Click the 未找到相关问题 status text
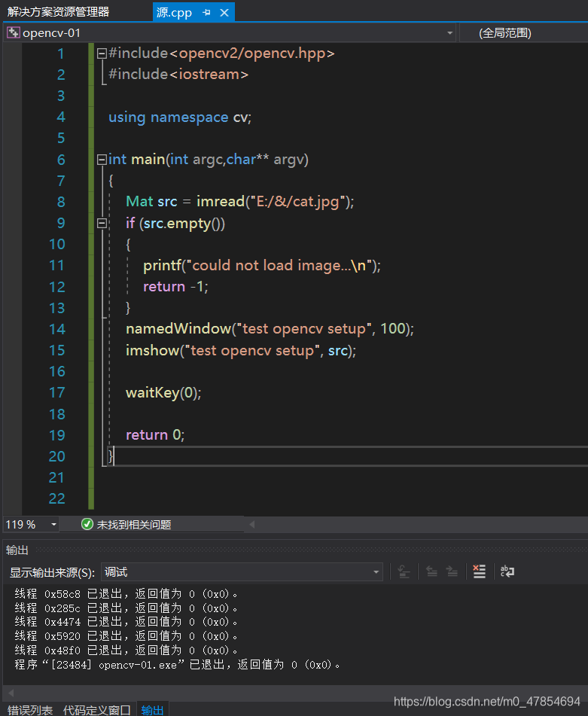Image resolution: width=588 pixels, height=716 pixels. pyautogui.click(x=134, y=525)
